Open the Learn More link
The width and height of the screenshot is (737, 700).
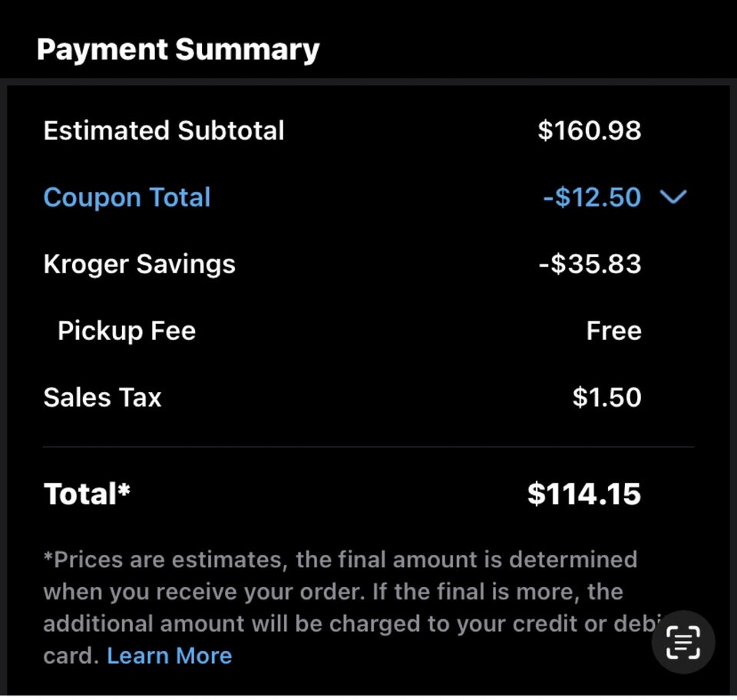pos(169,655)
